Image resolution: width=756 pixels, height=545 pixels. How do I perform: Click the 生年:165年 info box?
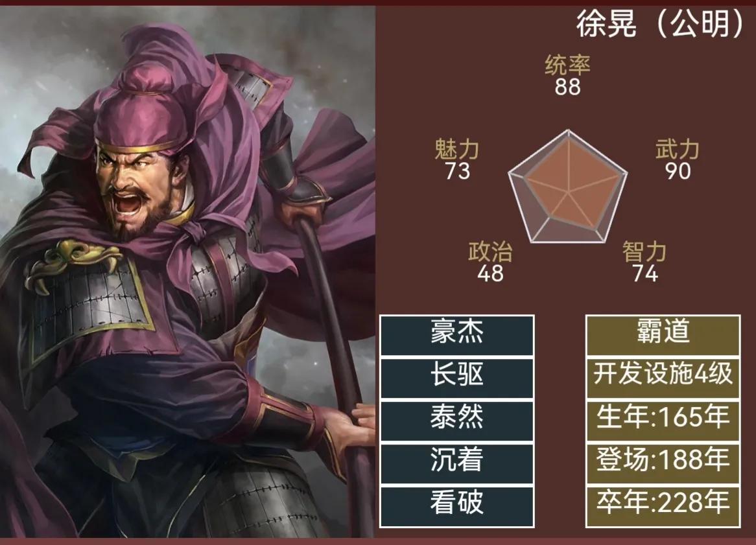coord(663,420)
